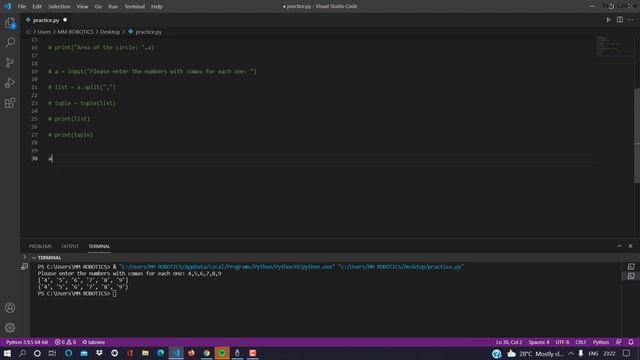Change Spaces: 4 indentation setting
Screen dimensions: 640x360
pos(539,342)
